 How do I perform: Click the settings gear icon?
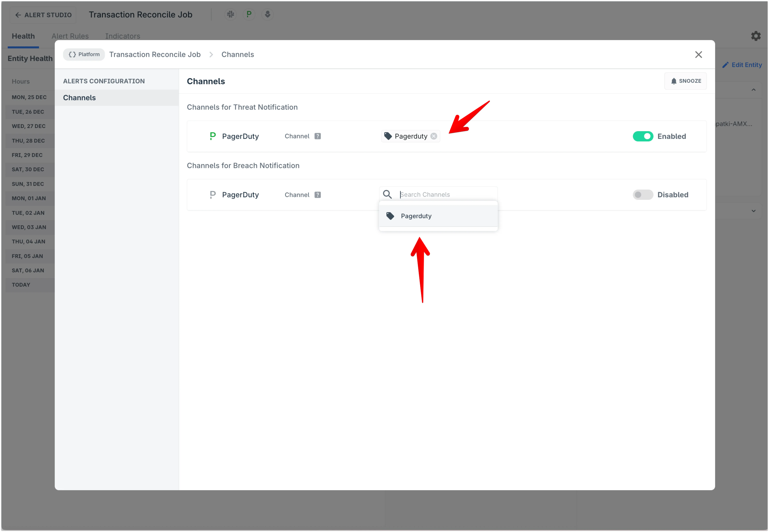pyautogui.click(x=756, y=36)
